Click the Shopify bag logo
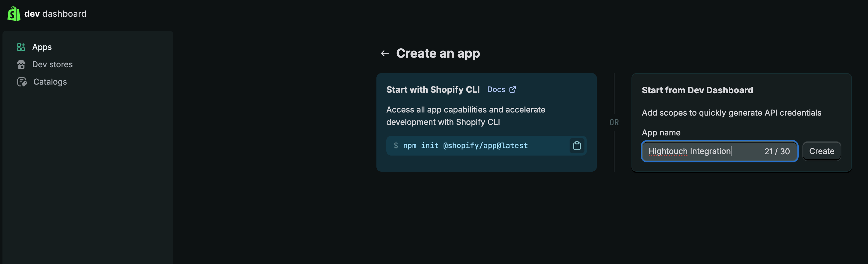The width and height of the screenshot is (868, 264). (x=14, y=14)
